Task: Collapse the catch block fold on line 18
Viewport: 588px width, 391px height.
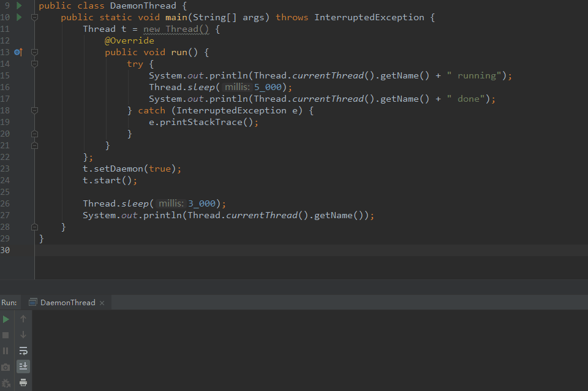Action: tap(34, 110)
